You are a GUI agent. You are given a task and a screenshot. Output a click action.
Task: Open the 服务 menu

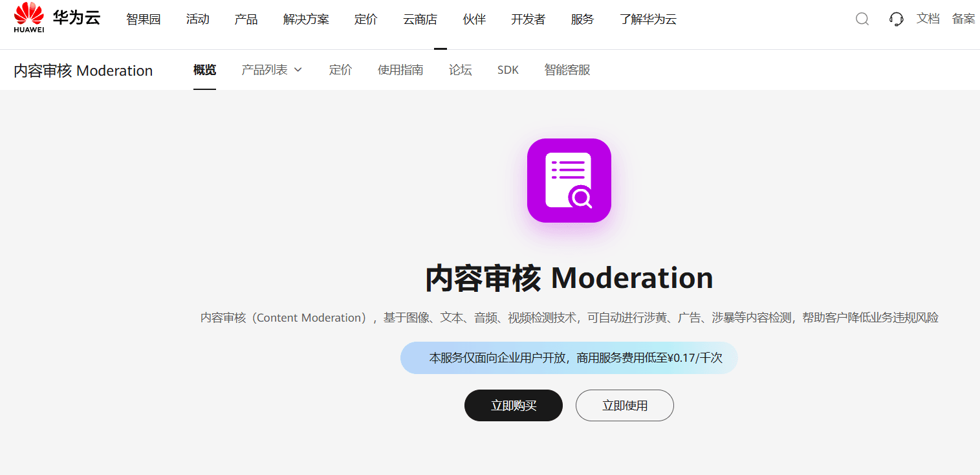582,19
